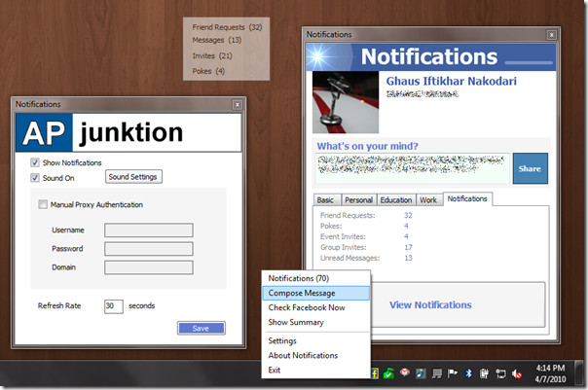Click Messages (13) in desktop summary
The height and width of the screenshot is (390, 588).
click(x=217, y=40)
